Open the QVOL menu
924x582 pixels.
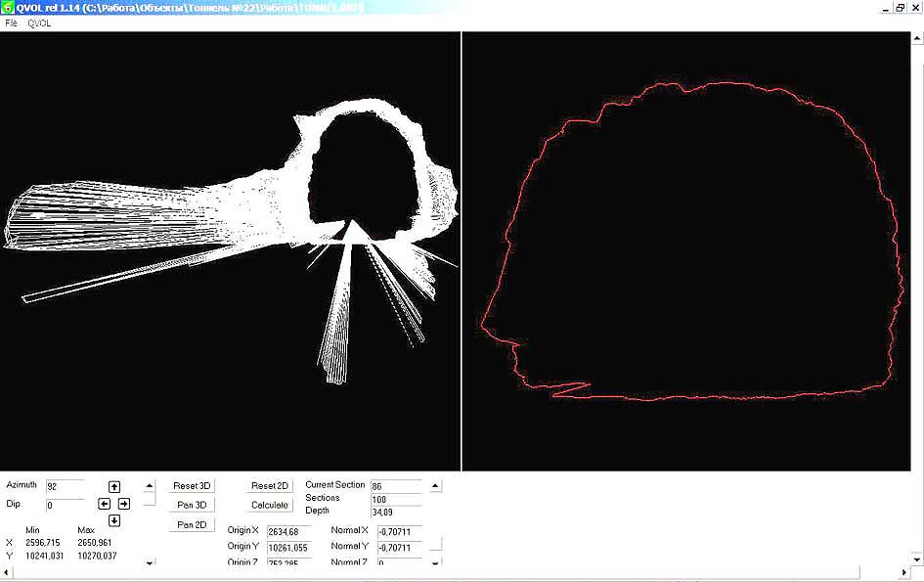pyautogui.click(x=39, y=23)
